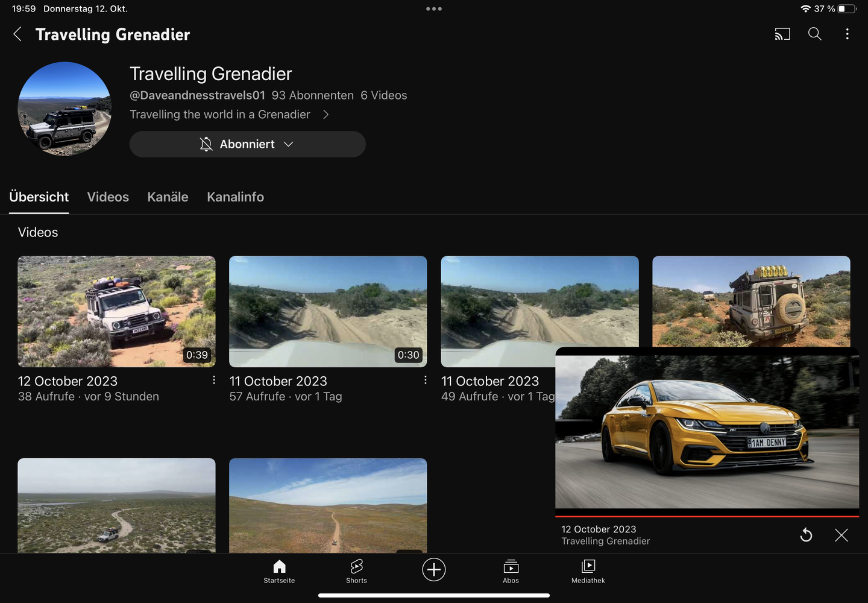Image resolution: width=868 pixels, height=603 pixels.
Task: Open the rear-view Grenadier with spare wheel thumbnail
Action: 751,301
